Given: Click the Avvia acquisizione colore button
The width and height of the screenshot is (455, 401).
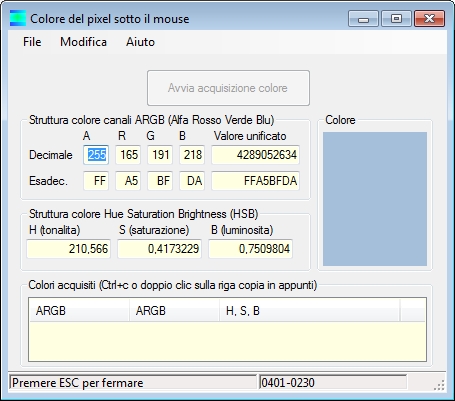Looking at the screenshot, I should coord(228,88).
